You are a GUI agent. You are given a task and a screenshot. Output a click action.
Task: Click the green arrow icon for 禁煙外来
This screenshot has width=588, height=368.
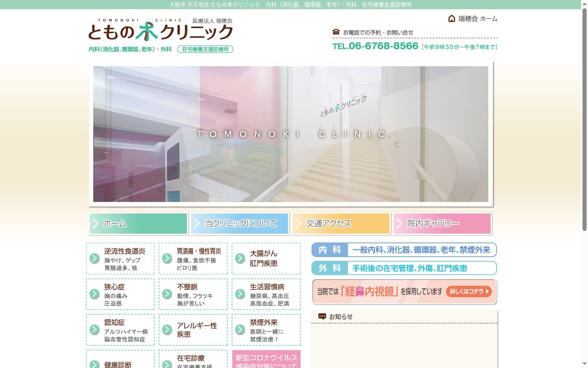coord(240,329)
